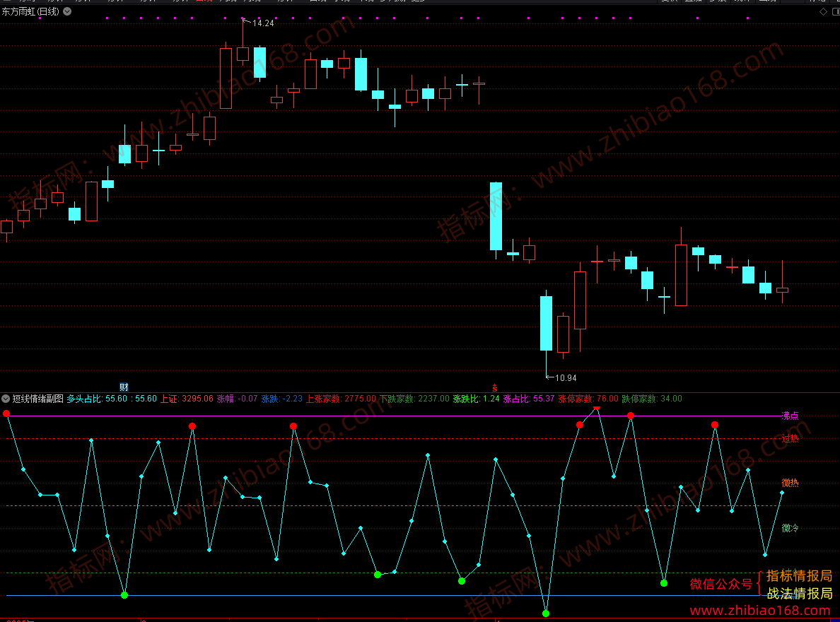Click the 涨跌: -2.23 value
This screenshot has height=622, width=840.
(x=282, y=399)
